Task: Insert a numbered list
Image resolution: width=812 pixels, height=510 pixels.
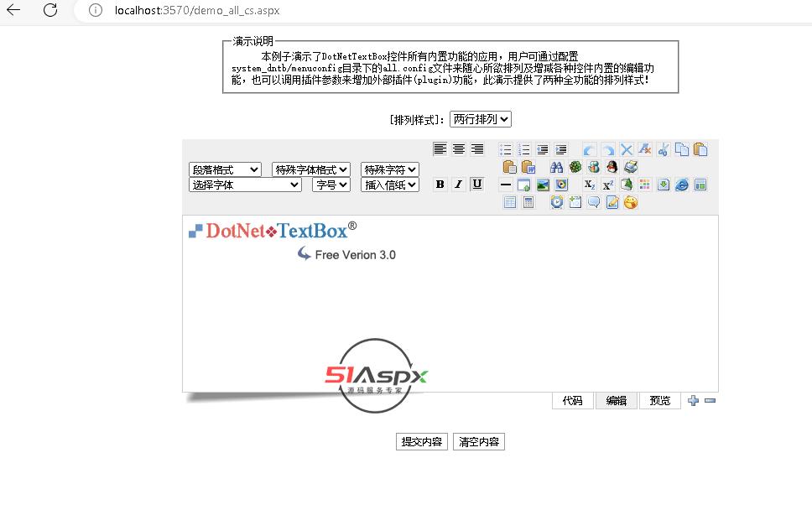Action: pyautogui.click(x=524, y=149)
